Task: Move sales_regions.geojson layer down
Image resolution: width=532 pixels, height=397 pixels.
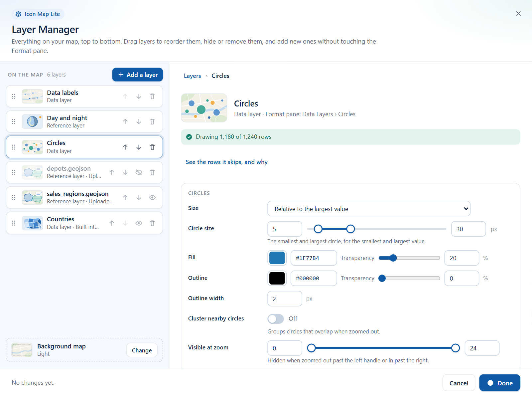Action: coord(139,198)
